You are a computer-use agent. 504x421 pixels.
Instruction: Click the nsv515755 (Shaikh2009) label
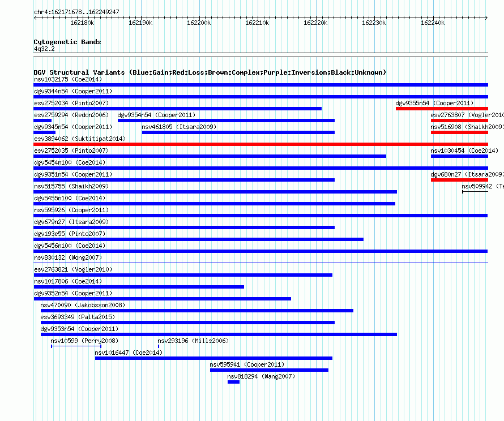pos(71,186)
